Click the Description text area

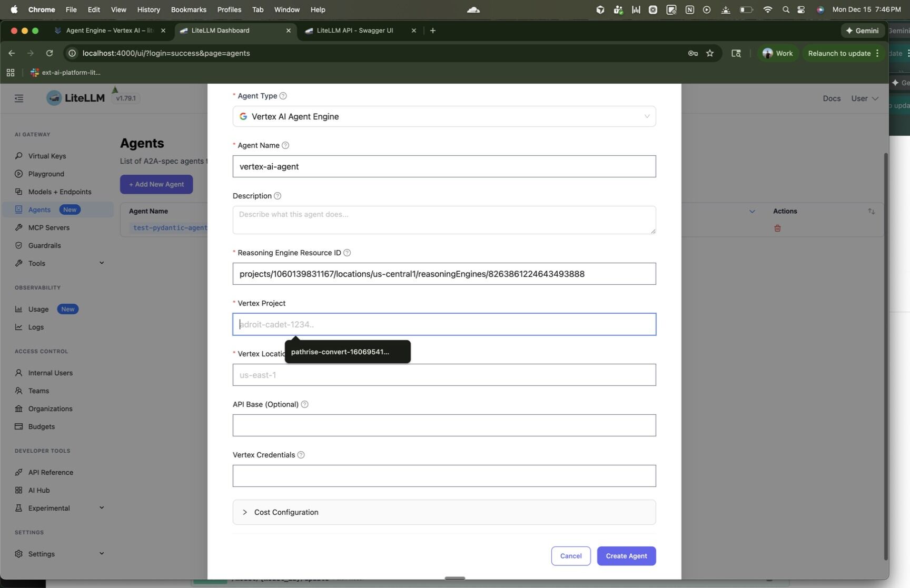[444, 220]
